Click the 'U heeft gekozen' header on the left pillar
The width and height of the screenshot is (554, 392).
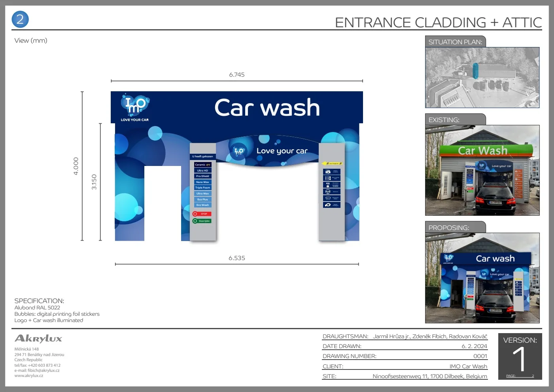202,156
